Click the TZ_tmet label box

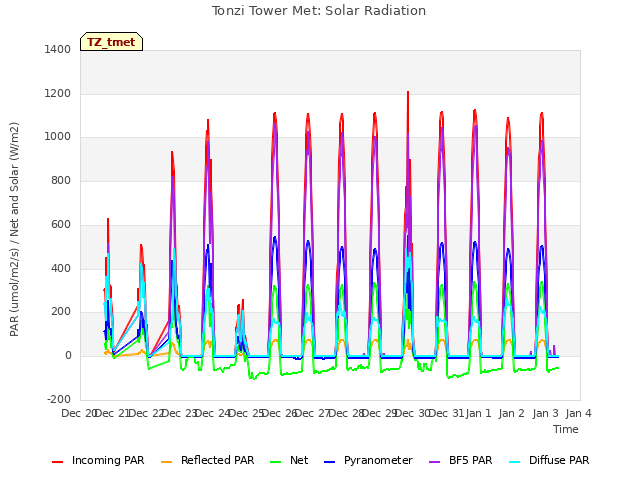point(111,42)
